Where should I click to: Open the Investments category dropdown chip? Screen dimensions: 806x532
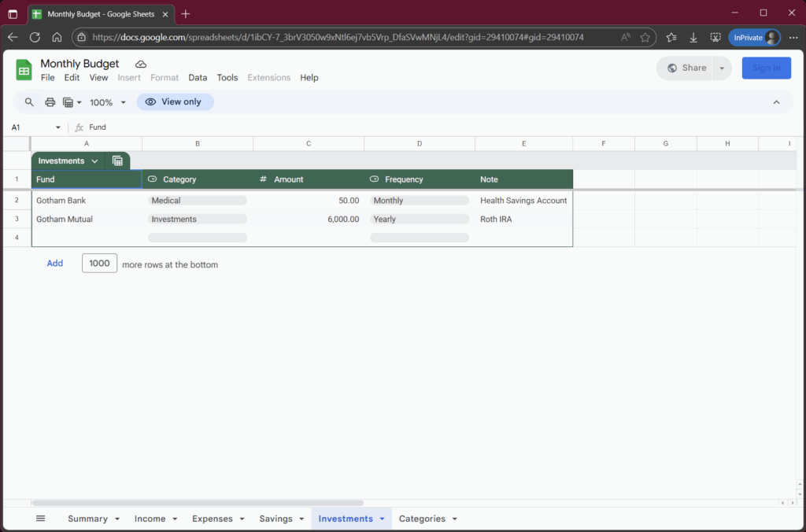[x=198, y=219]
